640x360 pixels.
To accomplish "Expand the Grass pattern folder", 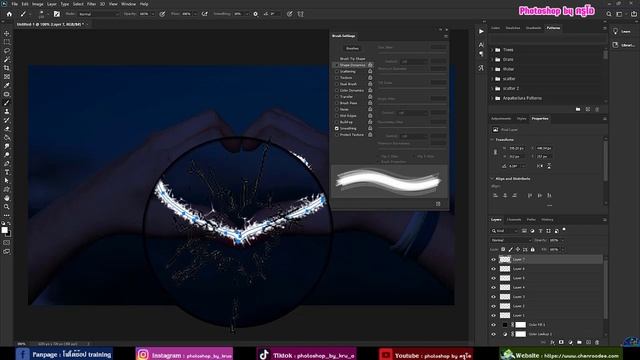I will tap(492, 60).
